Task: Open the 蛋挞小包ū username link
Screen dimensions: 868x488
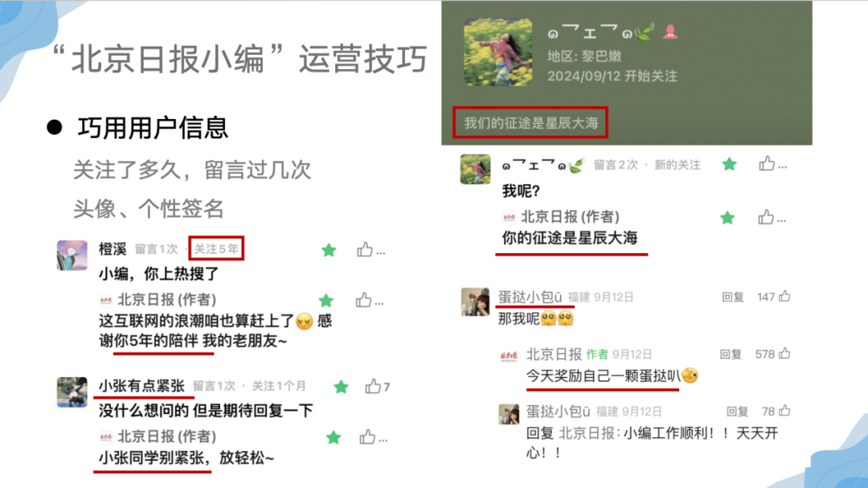Action: tap(530, 297)
